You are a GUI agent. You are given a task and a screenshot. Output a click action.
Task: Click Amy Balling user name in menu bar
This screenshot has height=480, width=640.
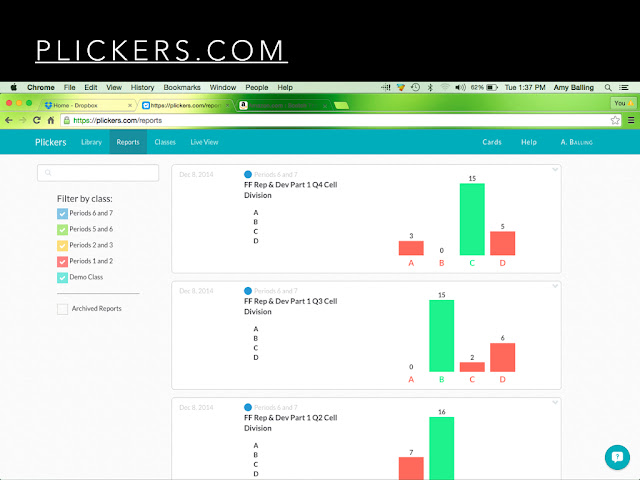pyautogui.click(x=573, y=87)
